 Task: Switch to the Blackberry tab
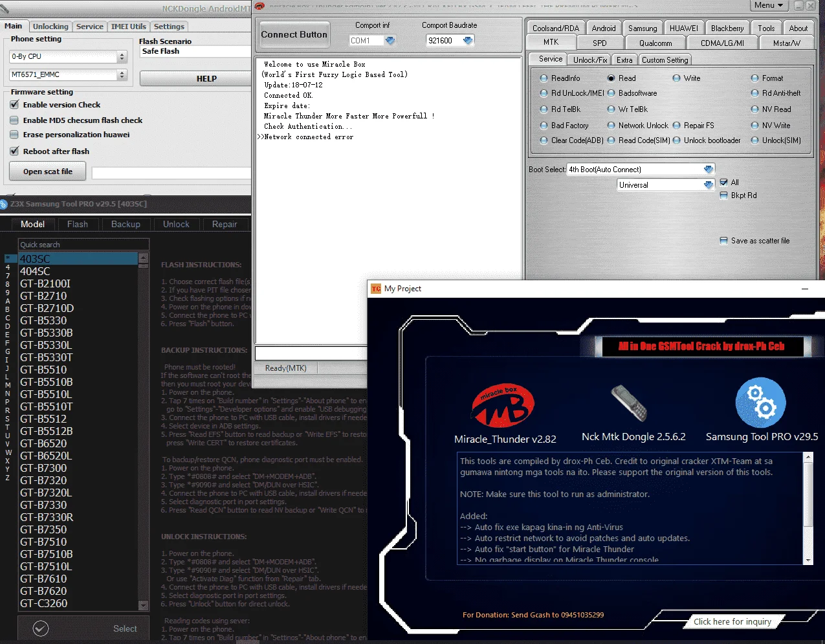click(x=727, y=28)
